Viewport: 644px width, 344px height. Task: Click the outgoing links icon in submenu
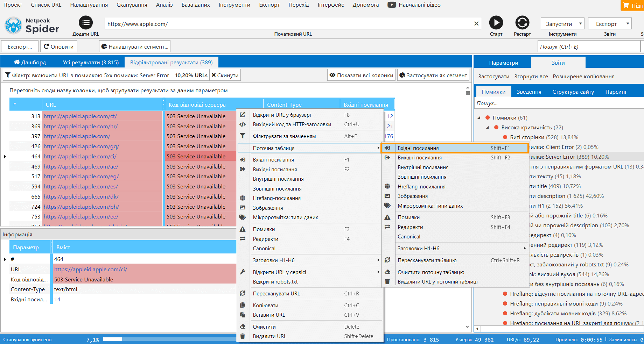coord(387,158)
